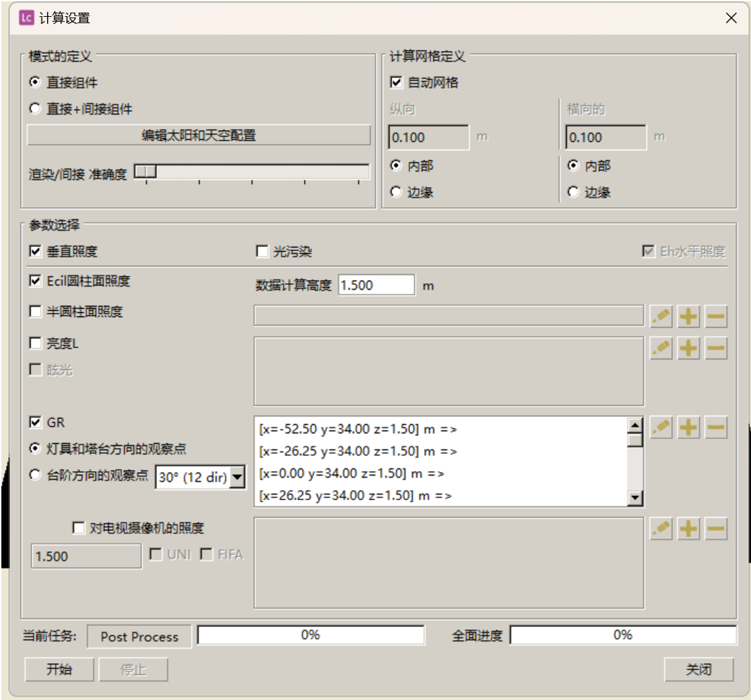The height and width of the screenshot is (700, 751).
Task: Add entry with plus icon beside 亮度L list
Action: point(688,349)
